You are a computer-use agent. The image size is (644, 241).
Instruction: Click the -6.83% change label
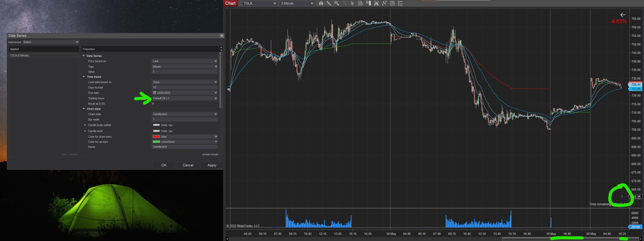click(x=618, y=21)
